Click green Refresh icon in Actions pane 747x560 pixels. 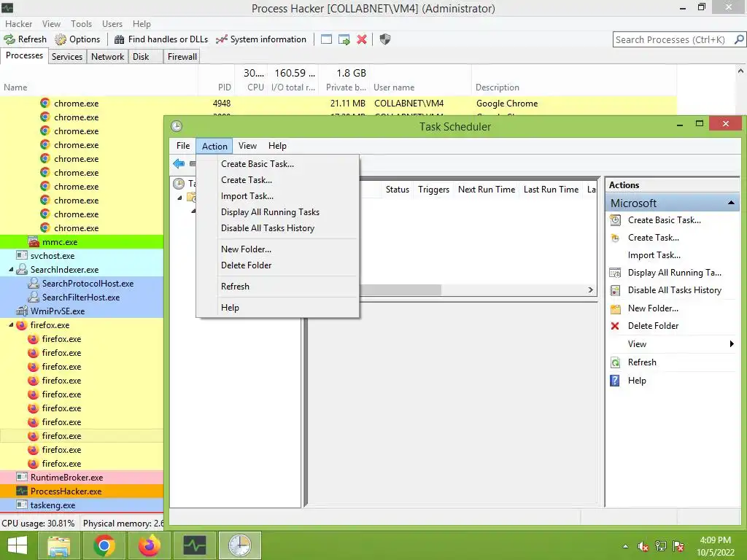pyautogui.click(x=615, y=362)
